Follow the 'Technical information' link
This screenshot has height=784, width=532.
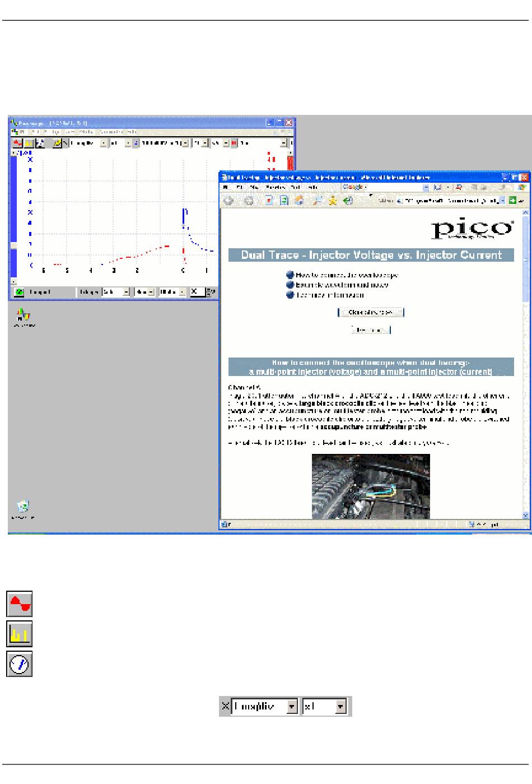pyautogui.click(x=330, y=295)
